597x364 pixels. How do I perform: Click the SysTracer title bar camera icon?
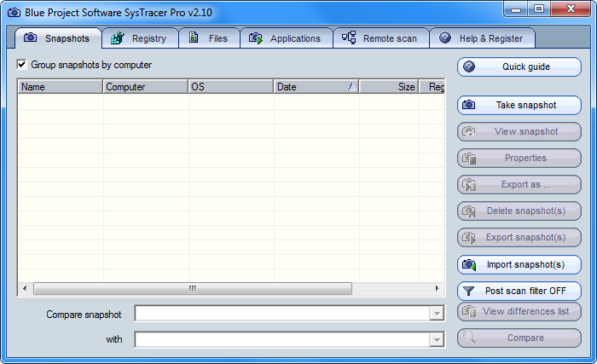point(14,13)
